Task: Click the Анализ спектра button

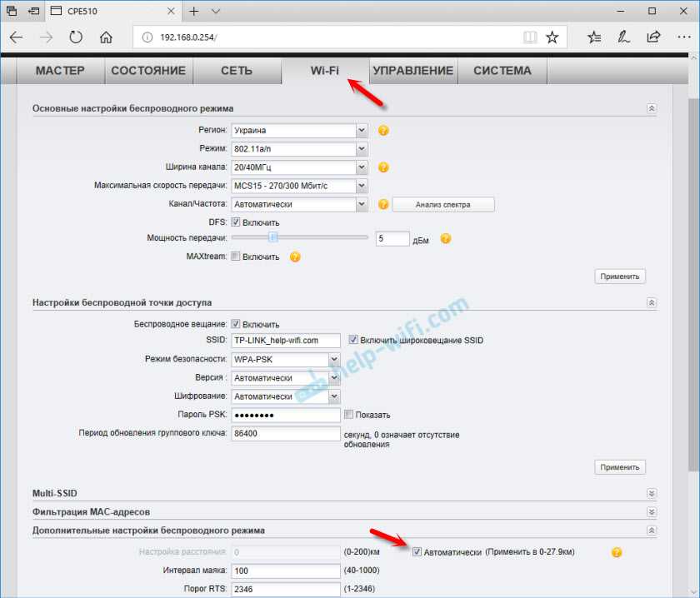Action: (x=443, y=204)
